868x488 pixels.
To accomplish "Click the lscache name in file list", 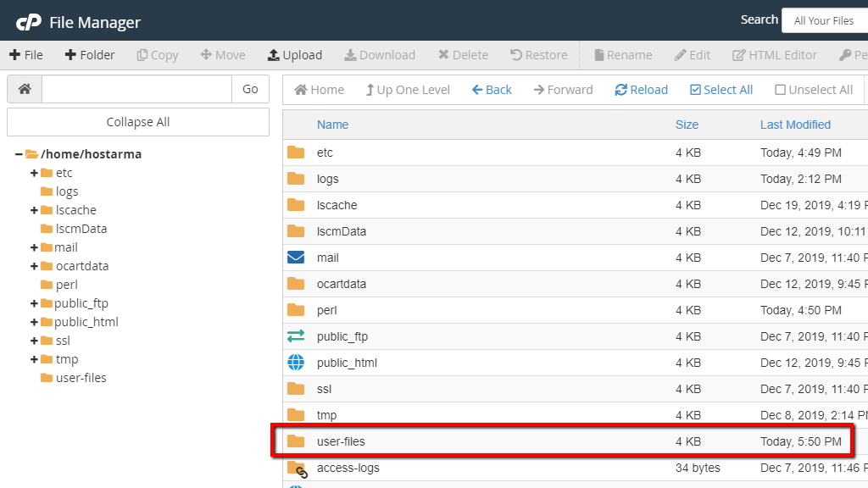I will pos(337,205).
